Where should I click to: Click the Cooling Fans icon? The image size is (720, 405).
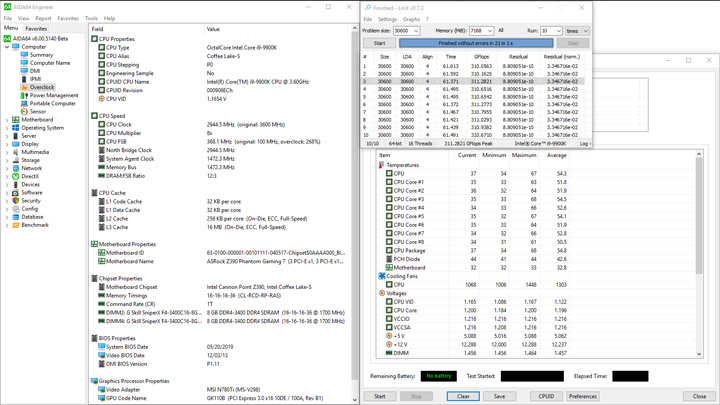click(382, 276)
